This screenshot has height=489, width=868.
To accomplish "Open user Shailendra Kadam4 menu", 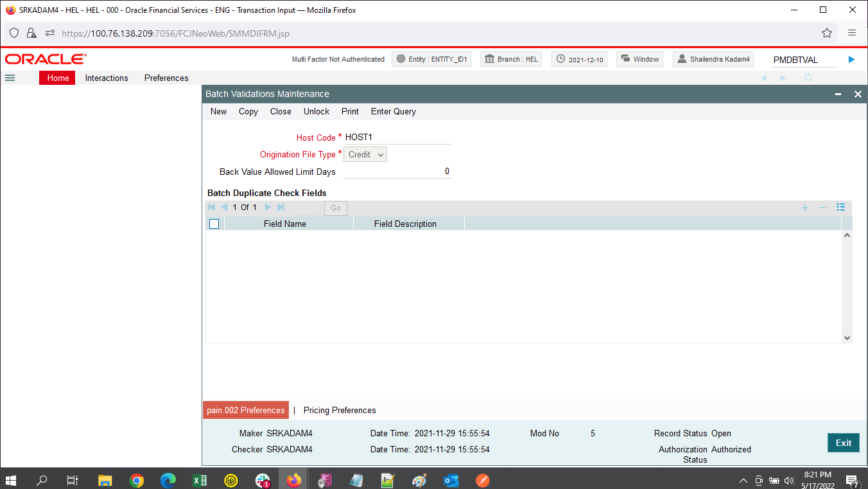I will tap(713, 59).
